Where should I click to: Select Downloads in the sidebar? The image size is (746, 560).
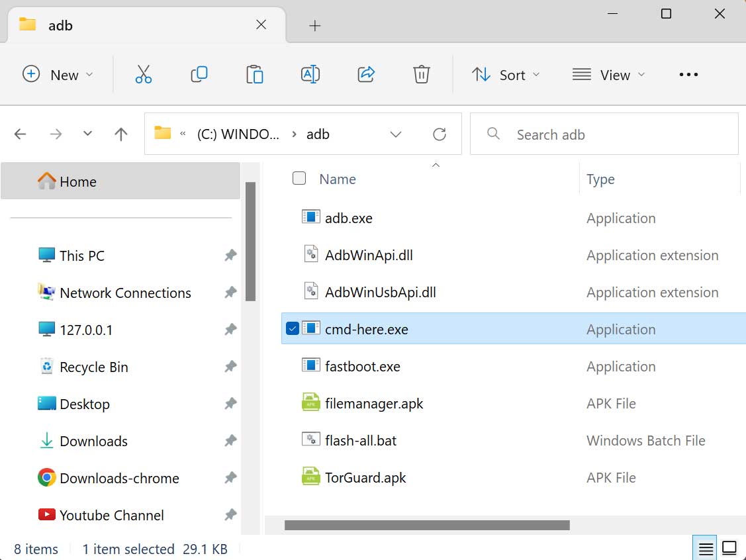93,441
